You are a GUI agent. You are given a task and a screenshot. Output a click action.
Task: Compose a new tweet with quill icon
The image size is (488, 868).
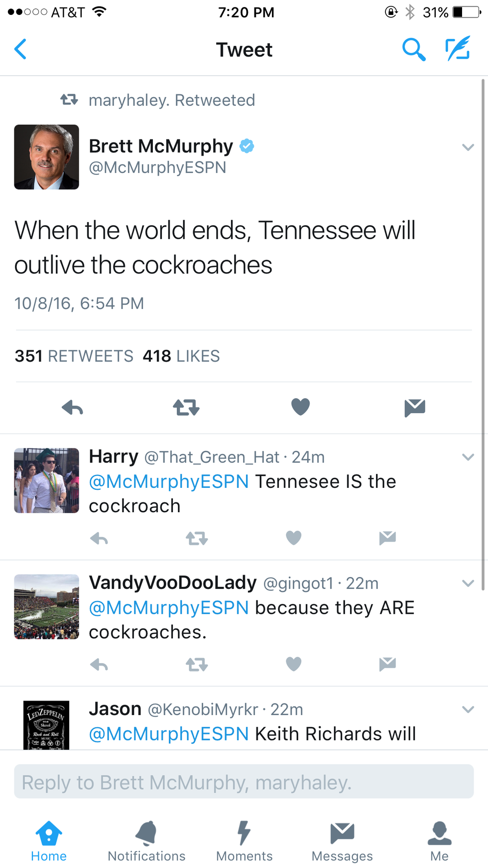coord(457,49)
